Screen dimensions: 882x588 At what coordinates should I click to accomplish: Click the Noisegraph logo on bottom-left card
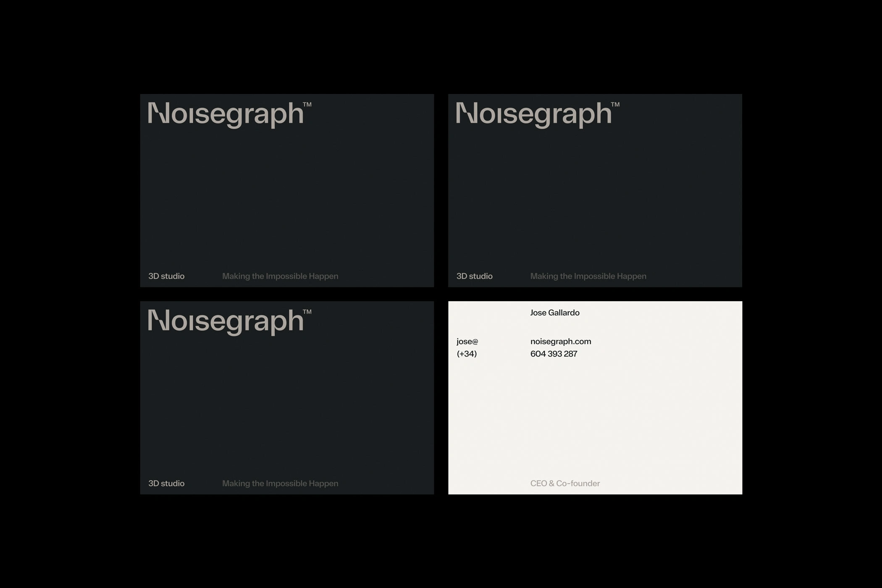[225, 321]
